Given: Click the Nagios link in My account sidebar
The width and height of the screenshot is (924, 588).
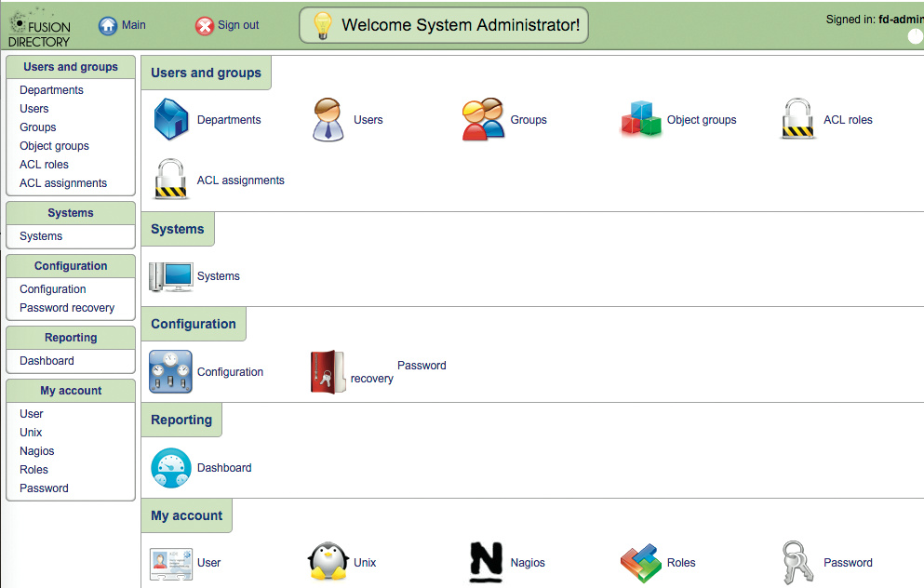Looking at the screenshot, I should 37,451.
